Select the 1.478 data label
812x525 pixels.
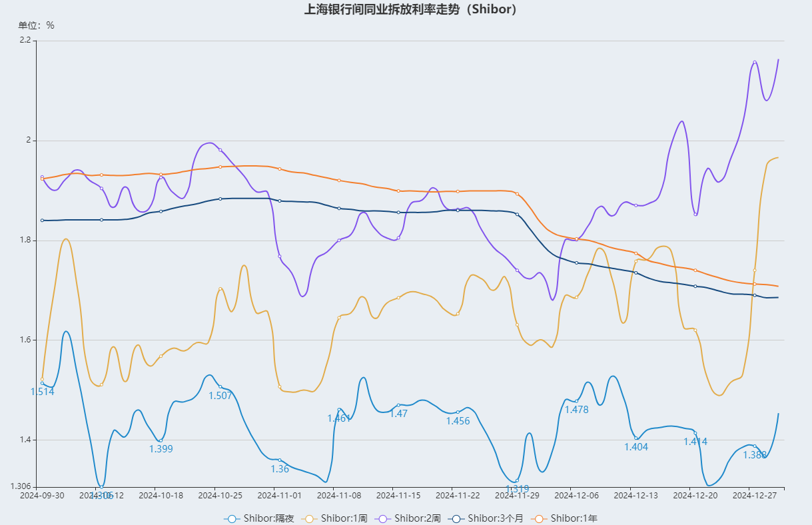tap(576, 410)
